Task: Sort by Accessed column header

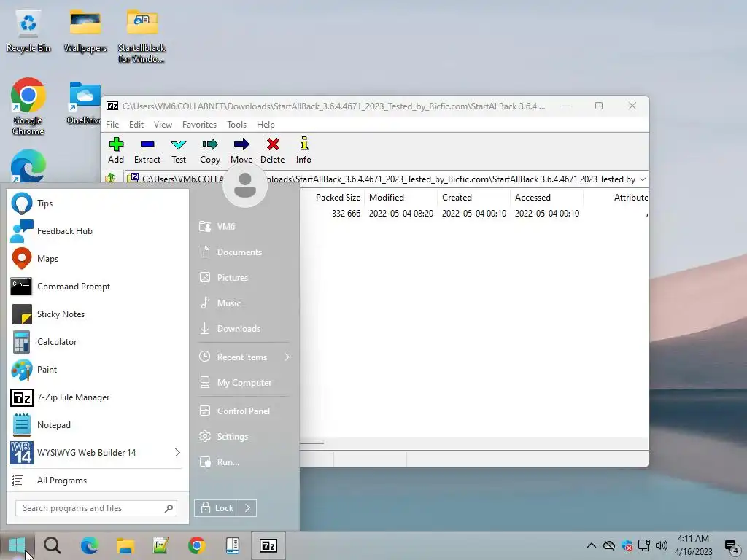Action: point(533,197)
